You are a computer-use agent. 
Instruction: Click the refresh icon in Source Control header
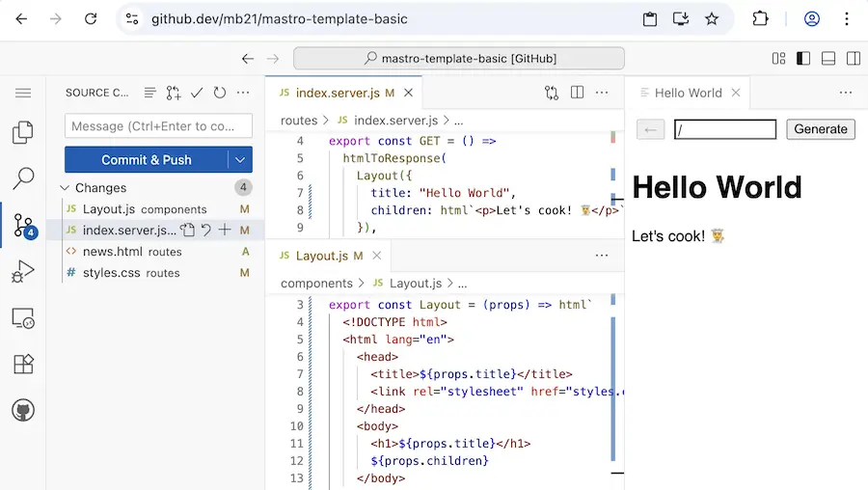(x=220, y=93)
